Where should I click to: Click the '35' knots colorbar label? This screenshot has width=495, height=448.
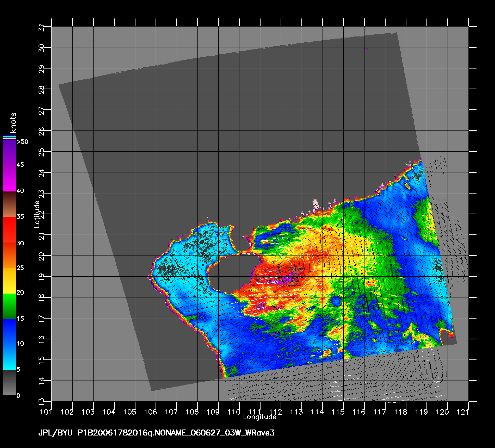(x=20, y=217)
